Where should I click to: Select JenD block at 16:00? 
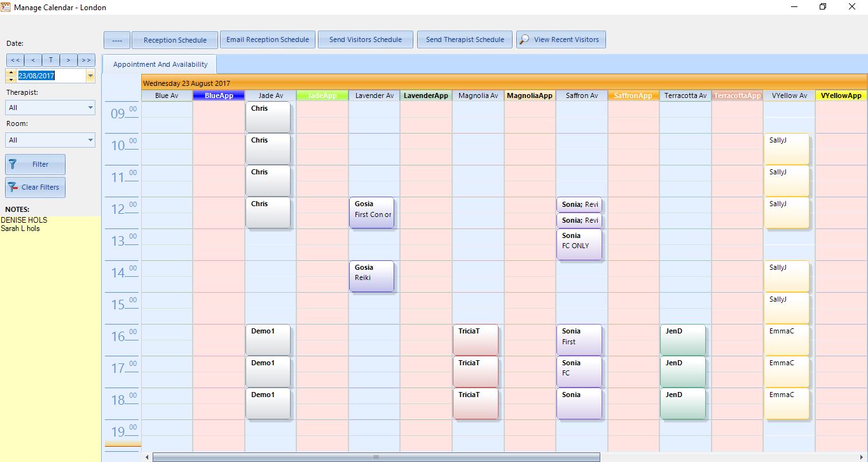pos(683,340)
